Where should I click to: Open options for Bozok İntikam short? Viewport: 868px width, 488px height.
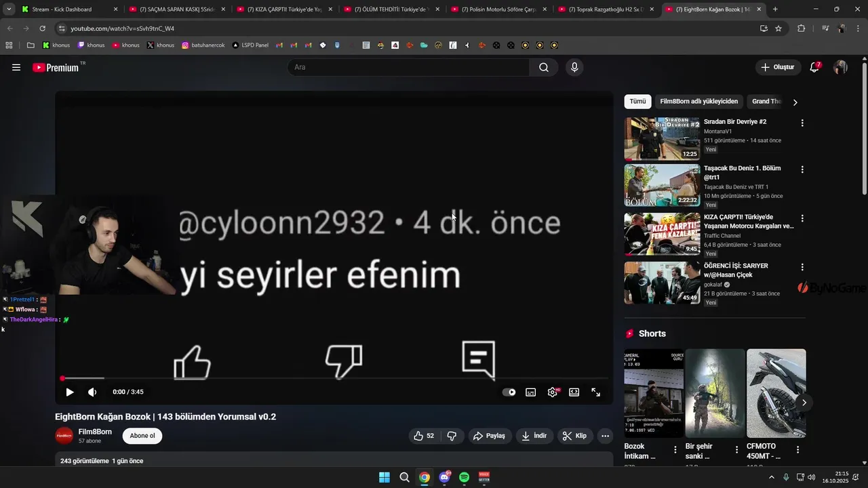[675, 449]
